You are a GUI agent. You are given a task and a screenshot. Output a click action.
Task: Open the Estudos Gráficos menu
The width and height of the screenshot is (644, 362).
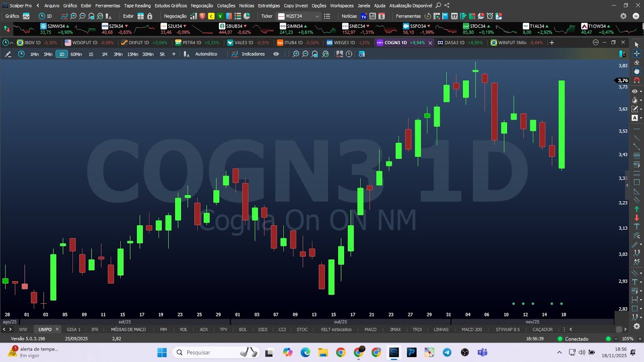[x=171, y=6]
